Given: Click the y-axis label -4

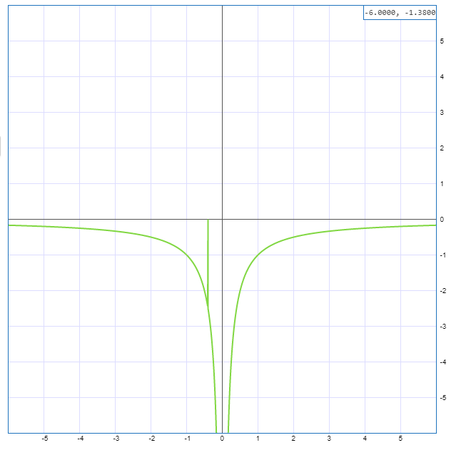Looking at the screenshot, I should coord(444,362).
